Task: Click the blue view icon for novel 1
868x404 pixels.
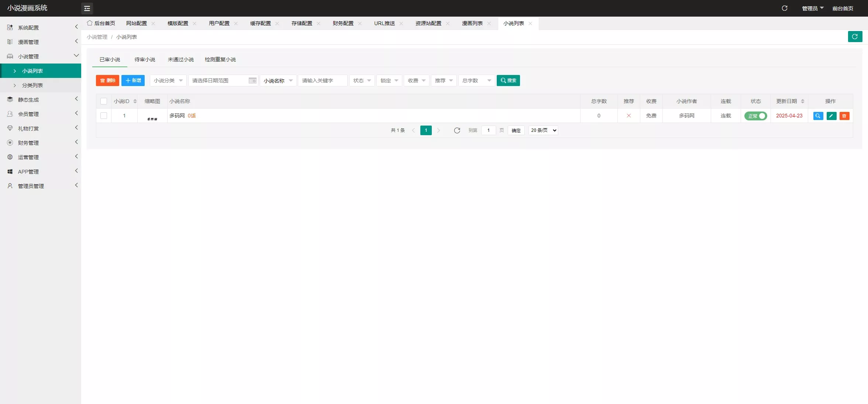Action: click(818, 116)
